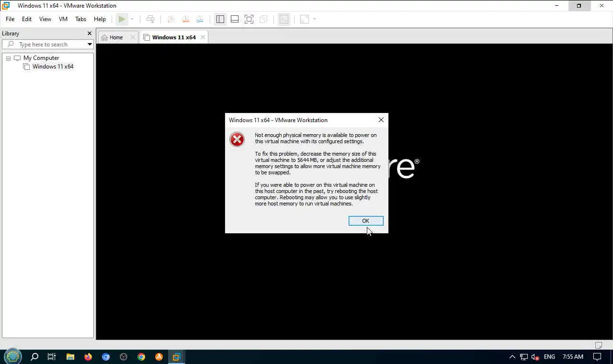Open the Help menu
The width and height of the screenshot is (613, 364).
[100, 19]
